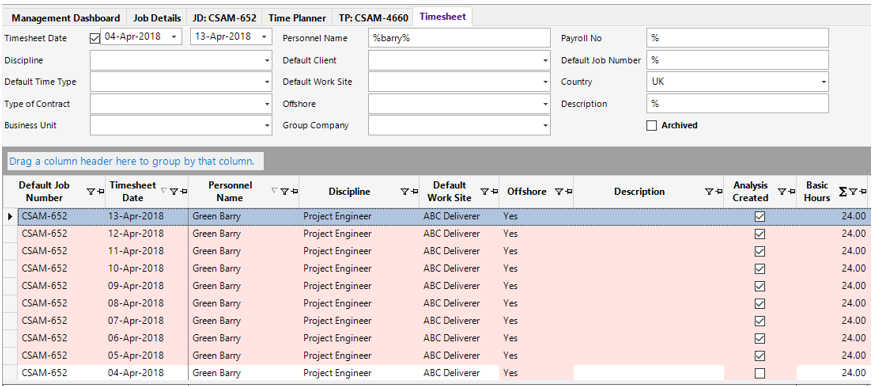Click the Personnel Name field containing %barry%

(459, 38)
